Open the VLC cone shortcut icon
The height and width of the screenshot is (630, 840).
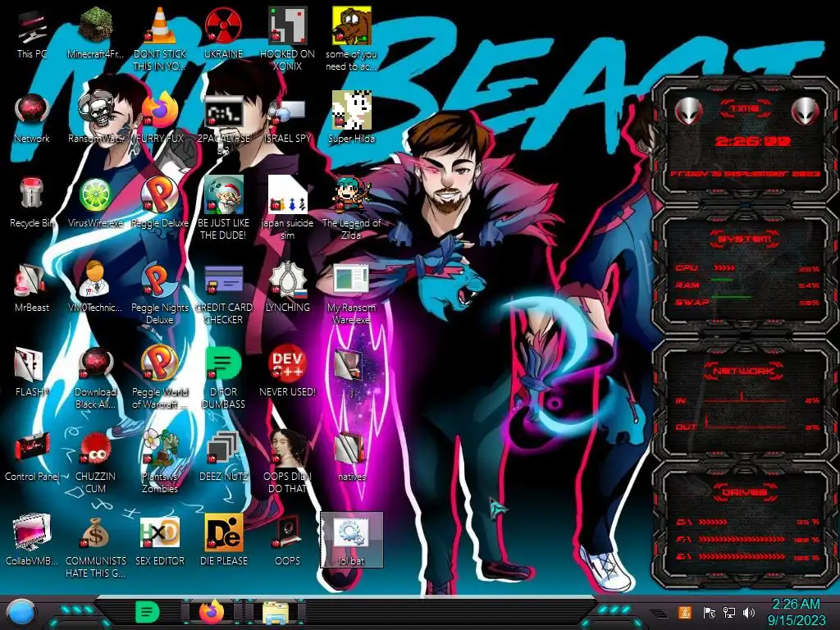(x=160, y=39)
